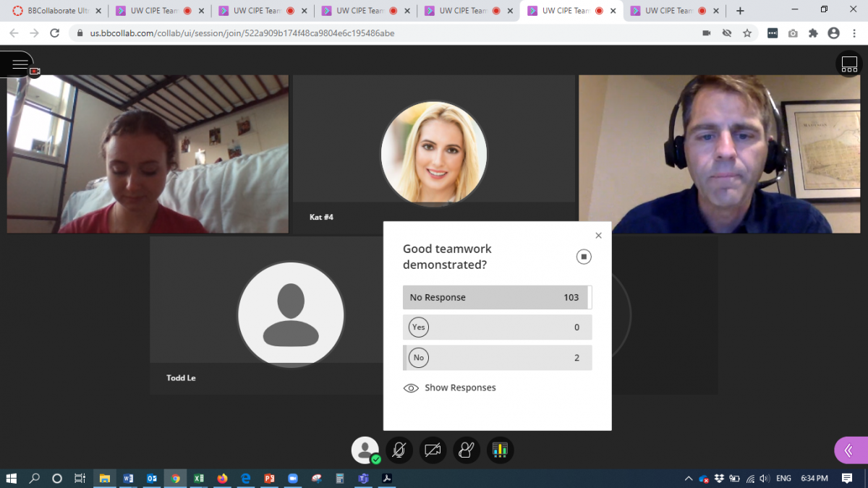Select the Yes poll answer
The image size is (868, 488).
(x=497, y=328)
